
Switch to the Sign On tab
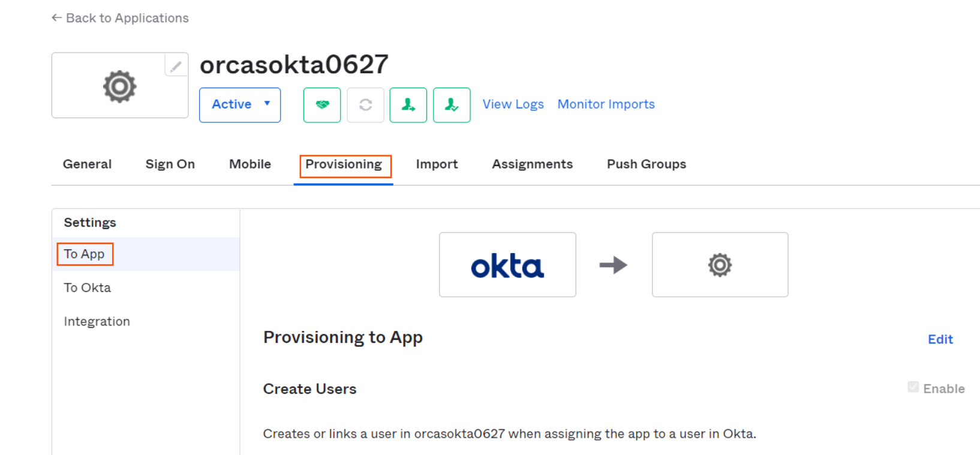170,164
